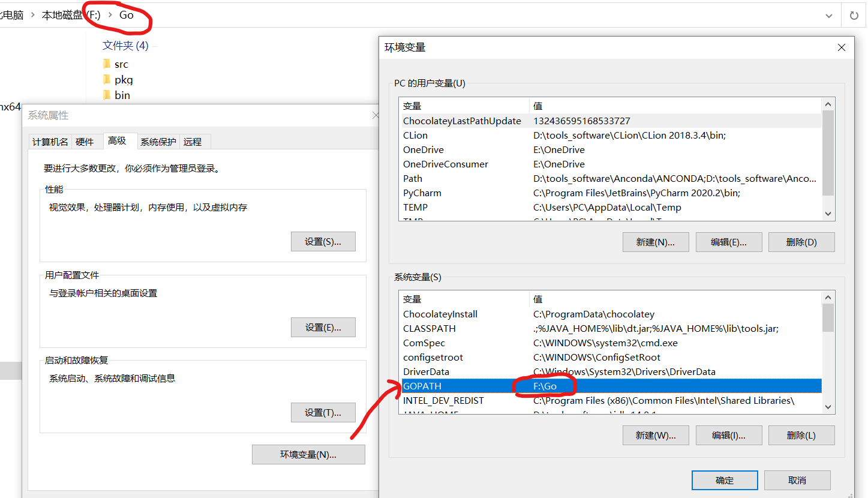Switch to the 系统保护 tab
The width and height of the screenshot is (868, 498).
[x=158, y=142]
